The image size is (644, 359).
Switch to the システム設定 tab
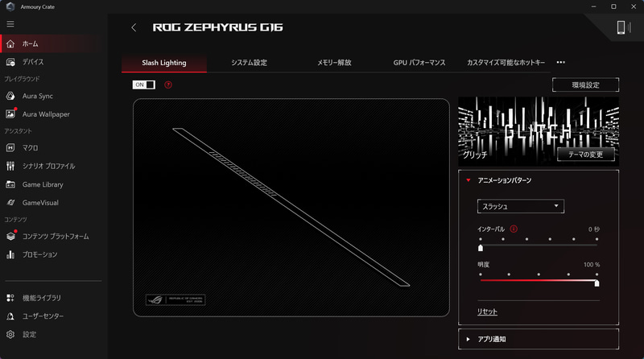click(249, 63)
